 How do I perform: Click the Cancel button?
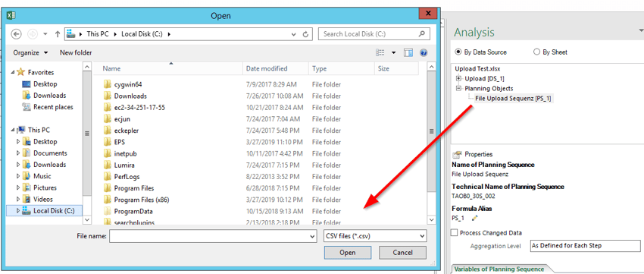[x=402, y=253]
